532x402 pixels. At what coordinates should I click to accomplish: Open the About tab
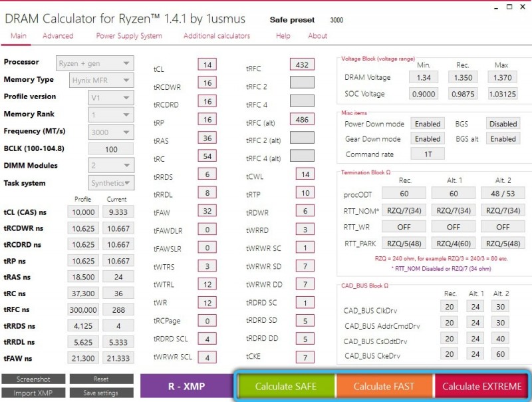point(318,36)
